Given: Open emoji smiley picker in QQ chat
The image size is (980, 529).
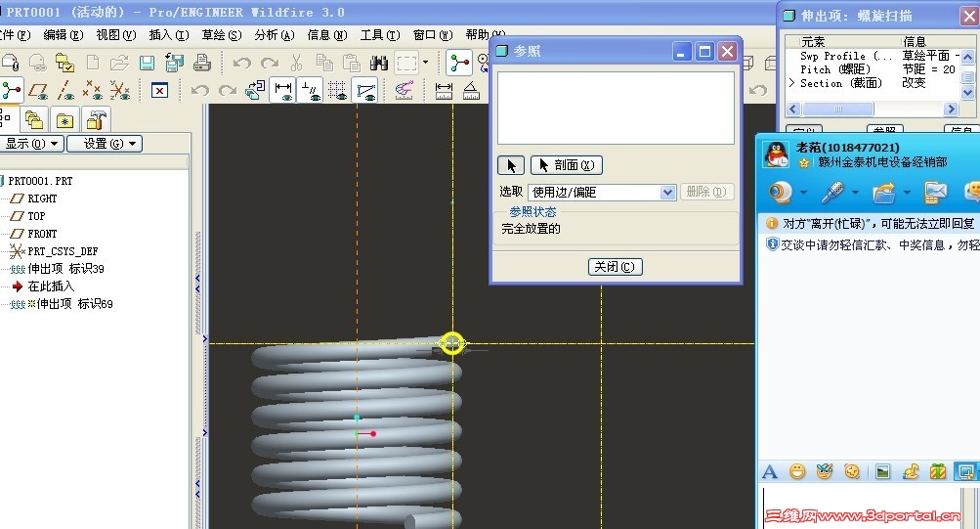Looking at the screenshot, I should [x=797, y=471].
